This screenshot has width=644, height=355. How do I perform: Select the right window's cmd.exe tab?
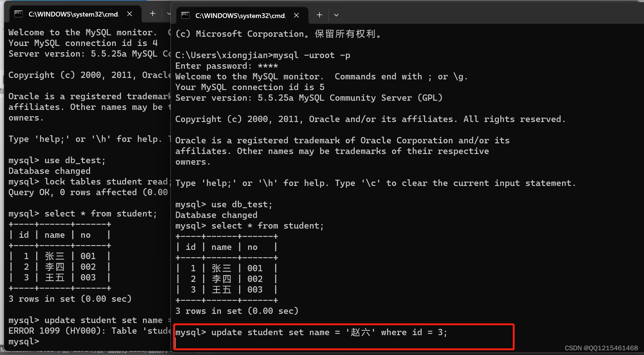tap(242, 15)
